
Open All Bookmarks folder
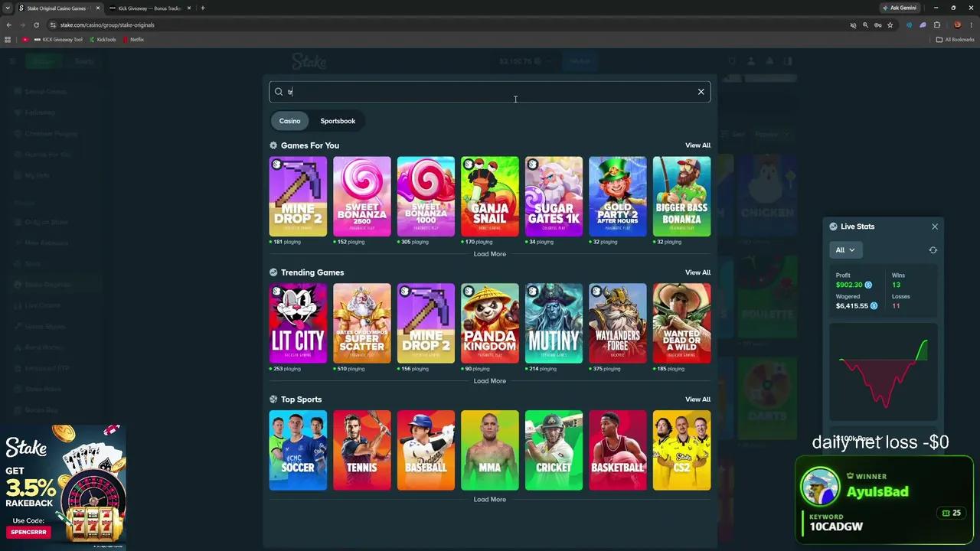955,40
